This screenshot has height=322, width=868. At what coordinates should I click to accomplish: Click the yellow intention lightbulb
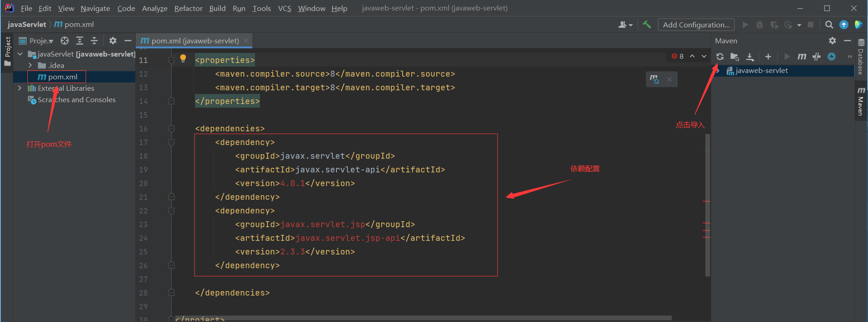click(183, 58)
